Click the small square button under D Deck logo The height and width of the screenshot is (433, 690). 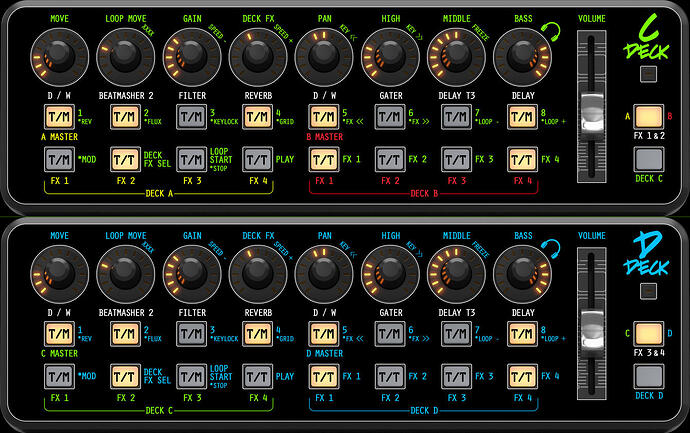pos(648,291)
